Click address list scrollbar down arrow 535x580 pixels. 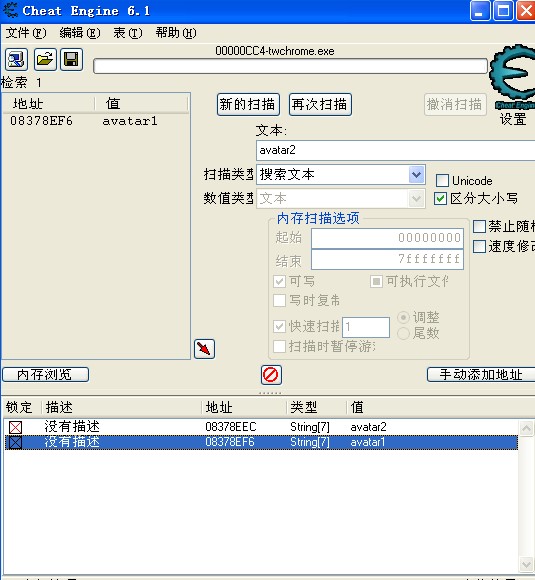(526, 564)
